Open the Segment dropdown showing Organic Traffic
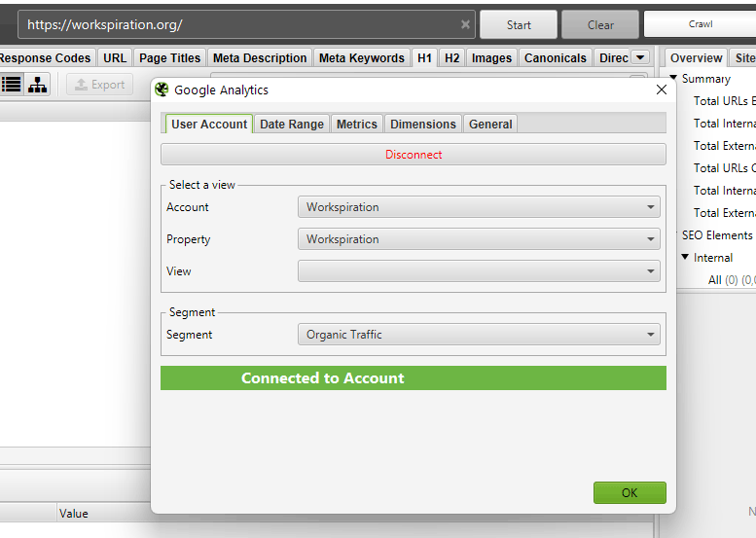 [479, 335]
